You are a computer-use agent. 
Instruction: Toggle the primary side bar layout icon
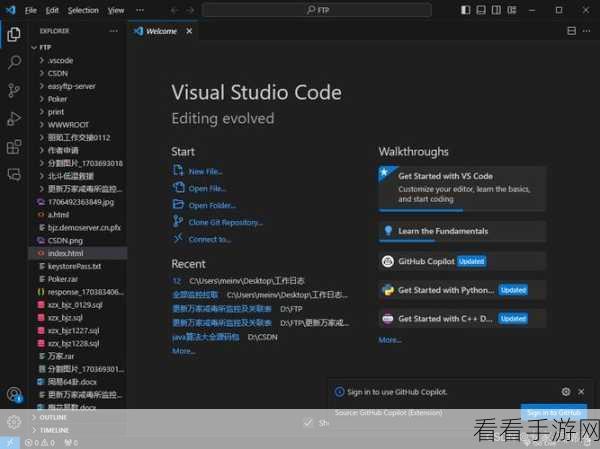[465, 10]
